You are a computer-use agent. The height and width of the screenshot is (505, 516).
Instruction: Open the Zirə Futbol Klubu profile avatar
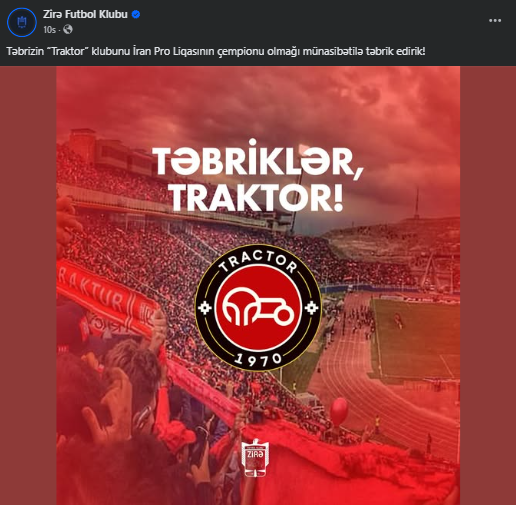click(x=22, y=22)
